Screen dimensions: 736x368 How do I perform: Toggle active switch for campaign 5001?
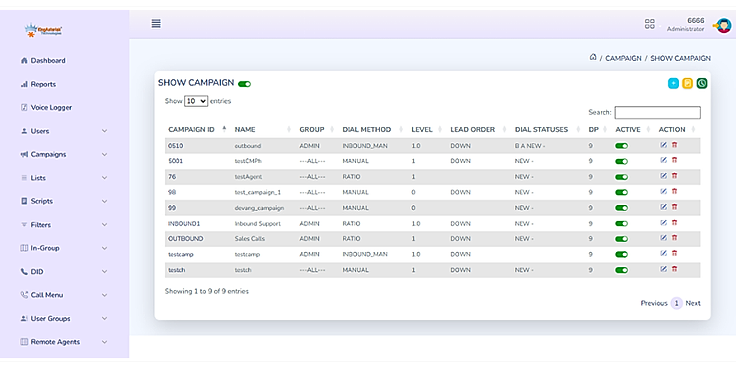point(621,161)
